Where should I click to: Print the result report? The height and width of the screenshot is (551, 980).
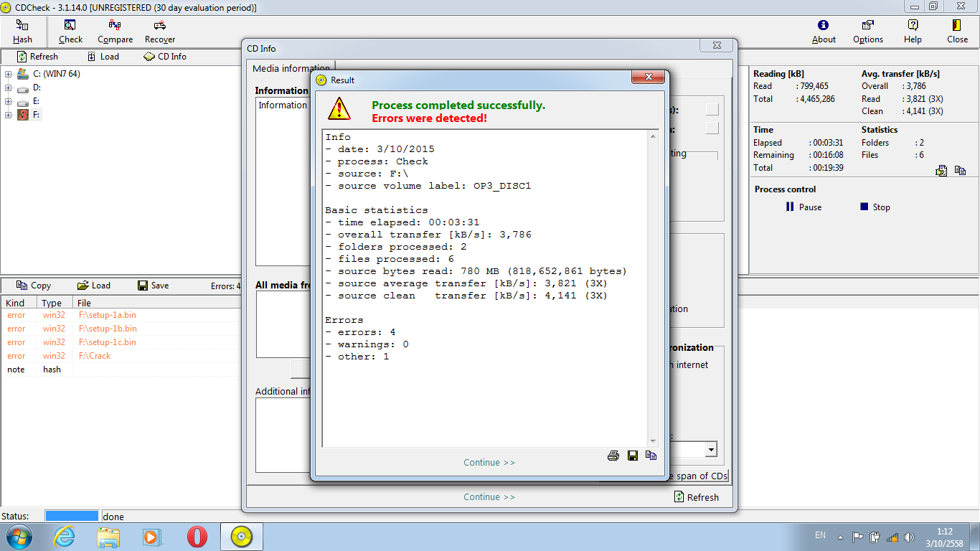coord(613,456)
